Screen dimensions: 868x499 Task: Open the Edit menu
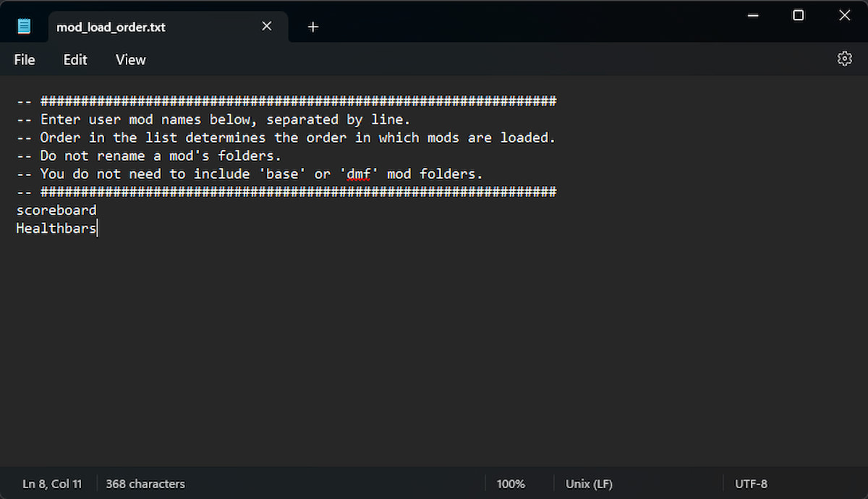(75, 60)
